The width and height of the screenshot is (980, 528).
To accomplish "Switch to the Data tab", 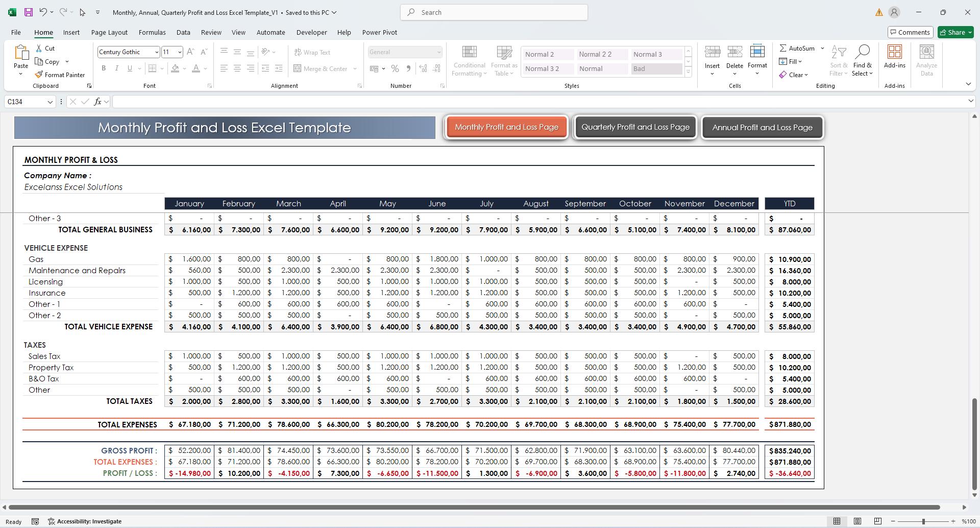I will (183, 32).
